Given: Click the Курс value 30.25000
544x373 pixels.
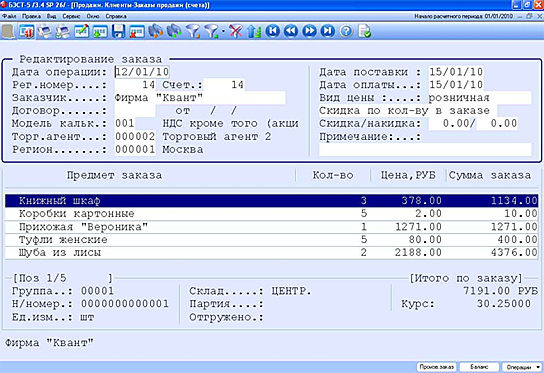Looking at the screenshot, I should (504, 304).
